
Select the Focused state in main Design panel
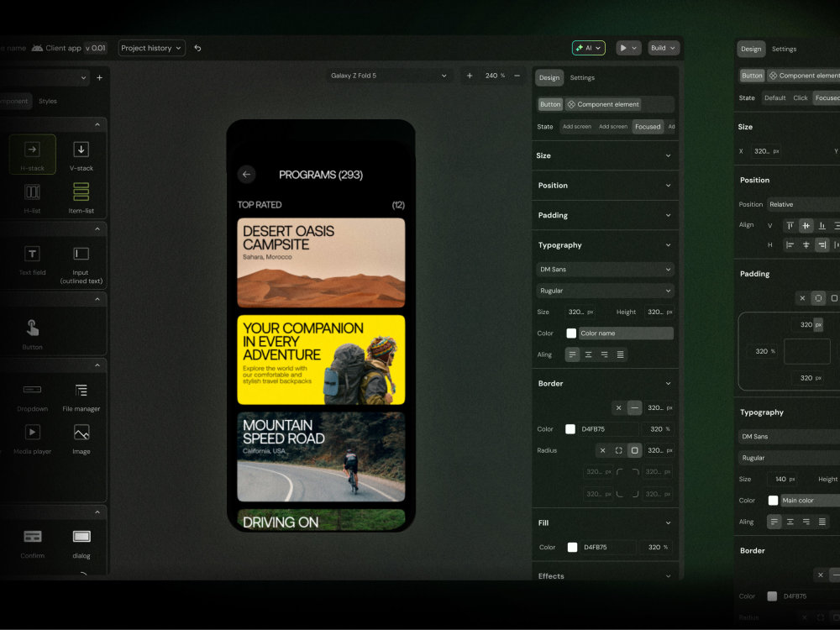click(648, 127)
